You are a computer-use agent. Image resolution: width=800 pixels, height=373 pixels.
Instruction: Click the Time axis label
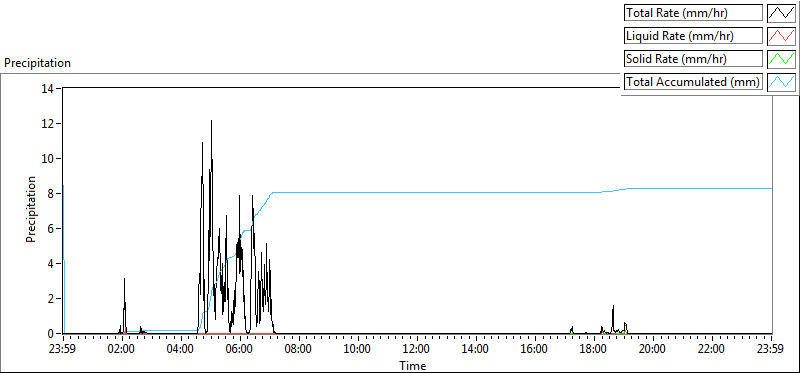point(413,365)
